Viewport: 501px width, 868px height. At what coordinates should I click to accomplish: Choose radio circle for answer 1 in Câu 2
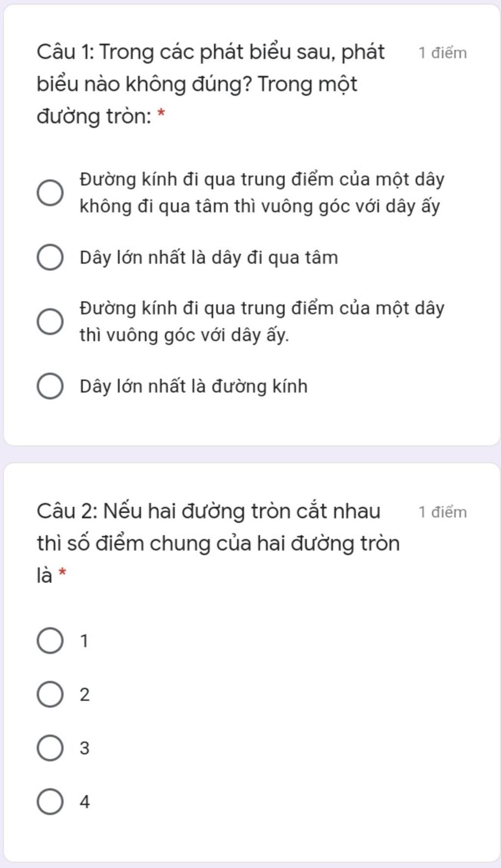pyautogui.click(x=50, y=641)
